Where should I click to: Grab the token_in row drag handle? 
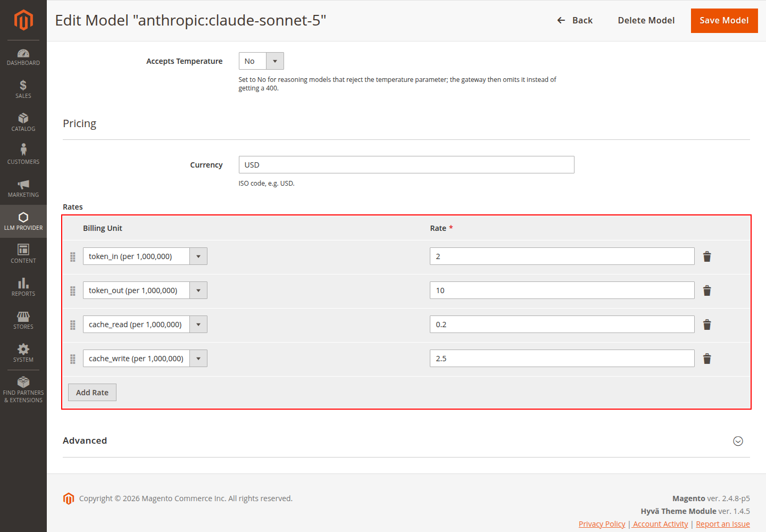coord(73,257)
